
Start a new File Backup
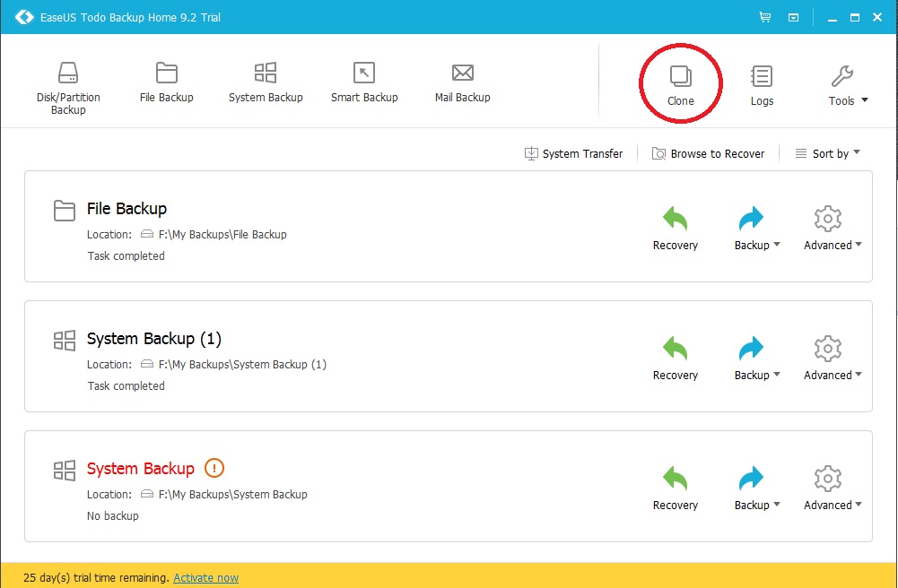tap(167, 82)
